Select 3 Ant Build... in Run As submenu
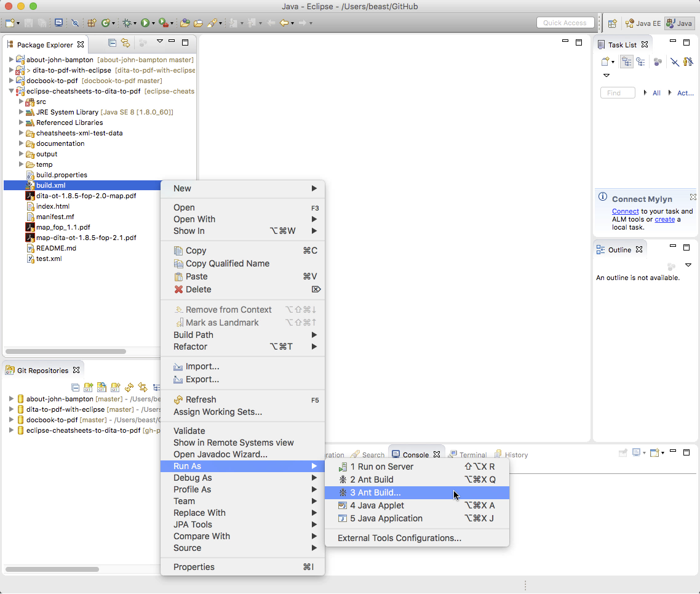 417,492
